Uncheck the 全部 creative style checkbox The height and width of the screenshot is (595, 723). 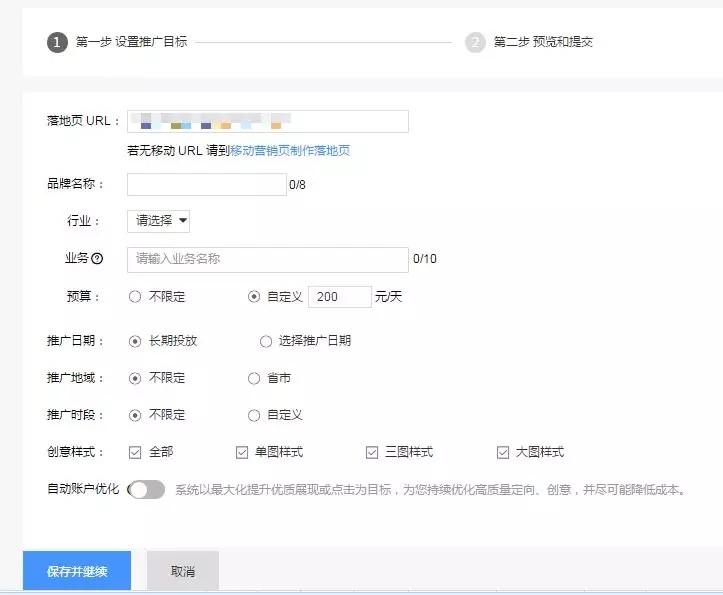coord(135,452)
